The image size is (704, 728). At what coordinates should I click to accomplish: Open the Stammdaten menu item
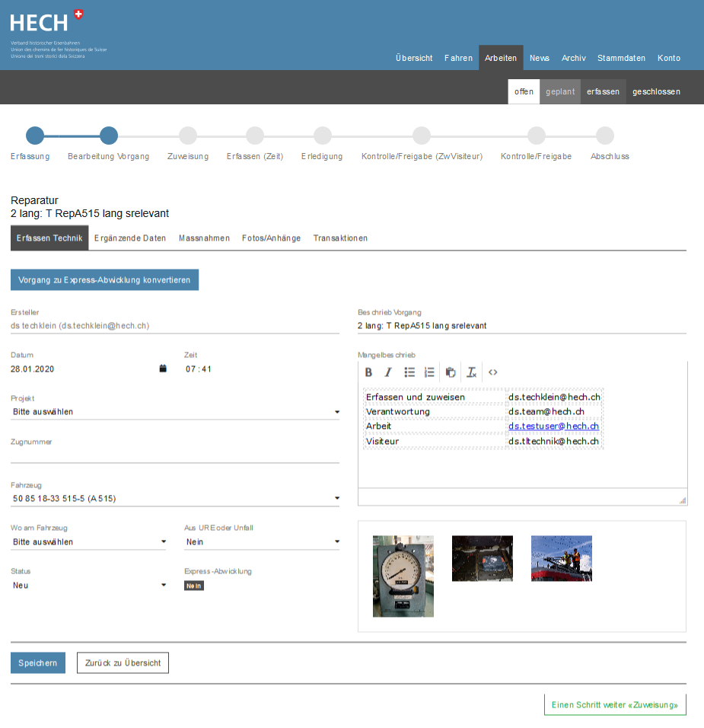pos(621,58)
